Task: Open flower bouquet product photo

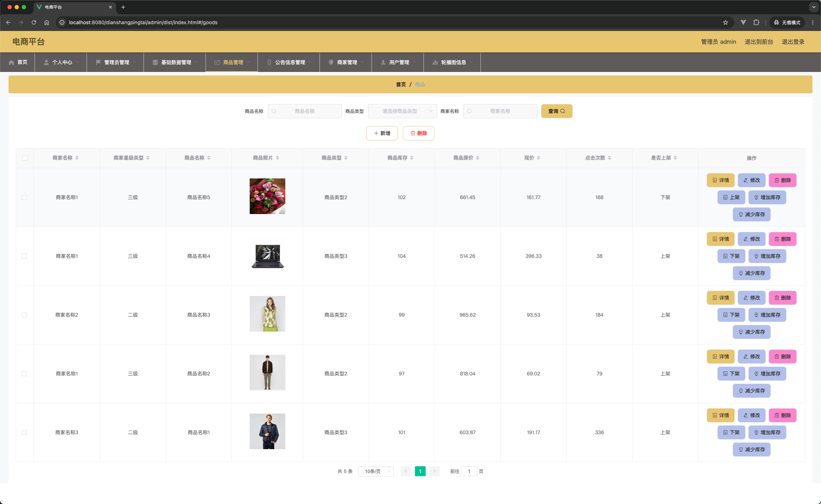Action: pyautogui.click(x=267, y=196)
